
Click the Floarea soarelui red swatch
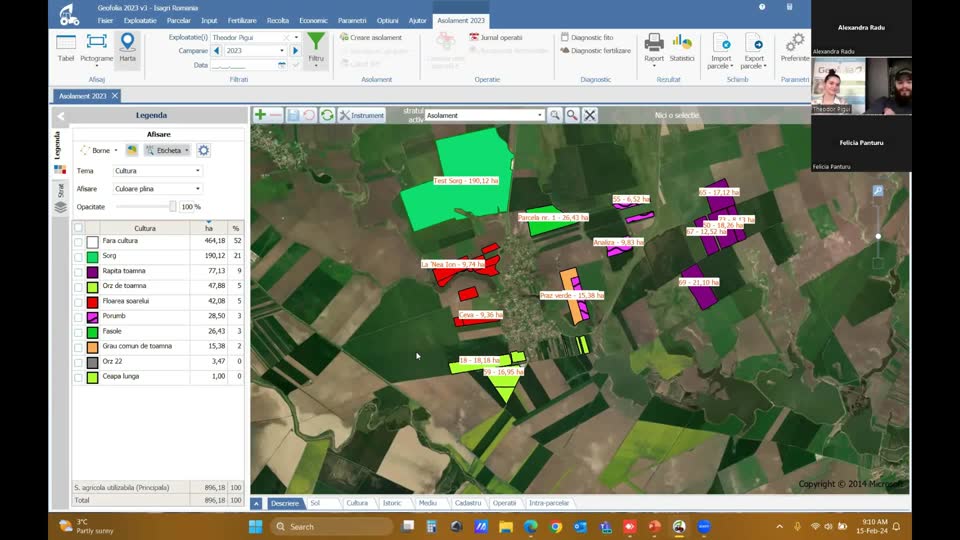click(92, 302)
